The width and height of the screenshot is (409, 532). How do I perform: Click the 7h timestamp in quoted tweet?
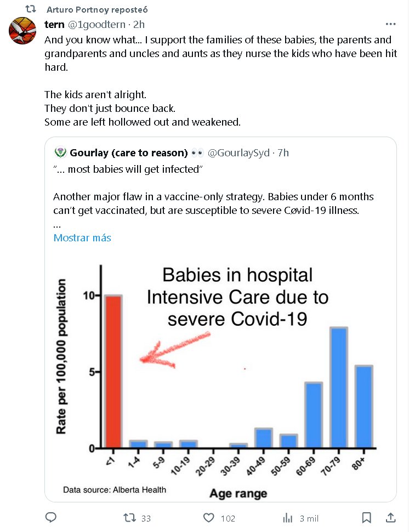click(x=283, y=152)
